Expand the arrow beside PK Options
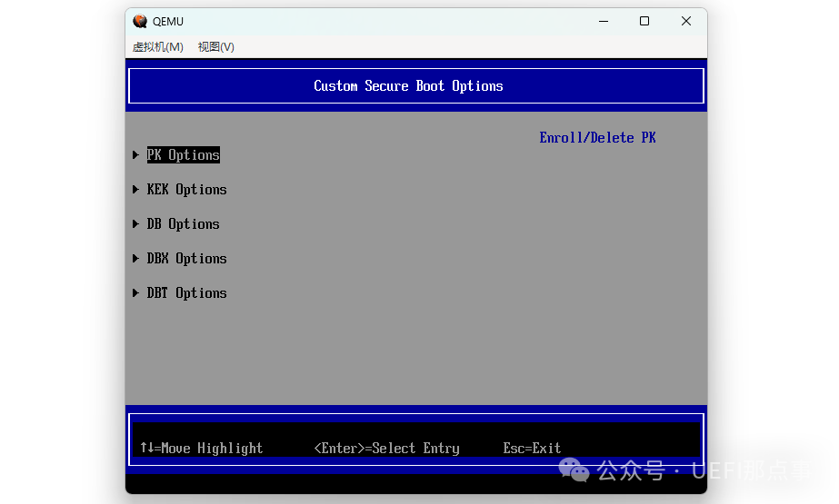The width and height of the screenshot is (839, 504). 135,155
